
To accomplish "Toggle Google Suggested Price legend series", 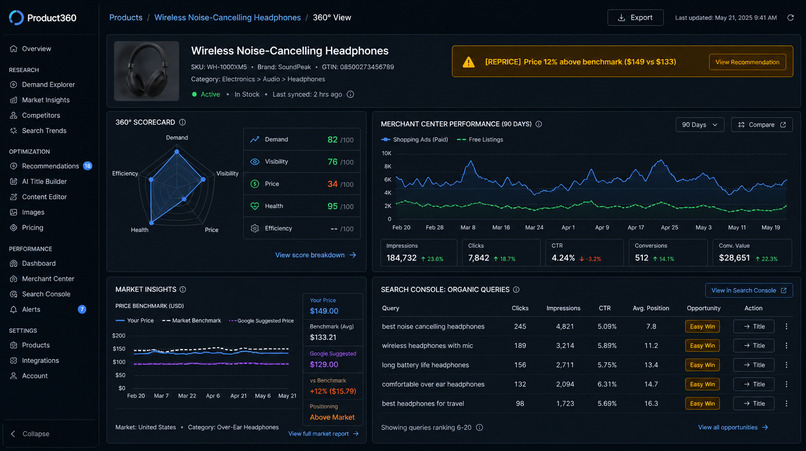I will click(x=261, y=320).
